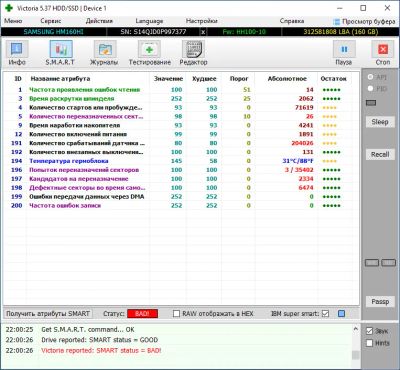Click the Sleep button
Viewport: 400px width, 370px height.
(380, 122)
